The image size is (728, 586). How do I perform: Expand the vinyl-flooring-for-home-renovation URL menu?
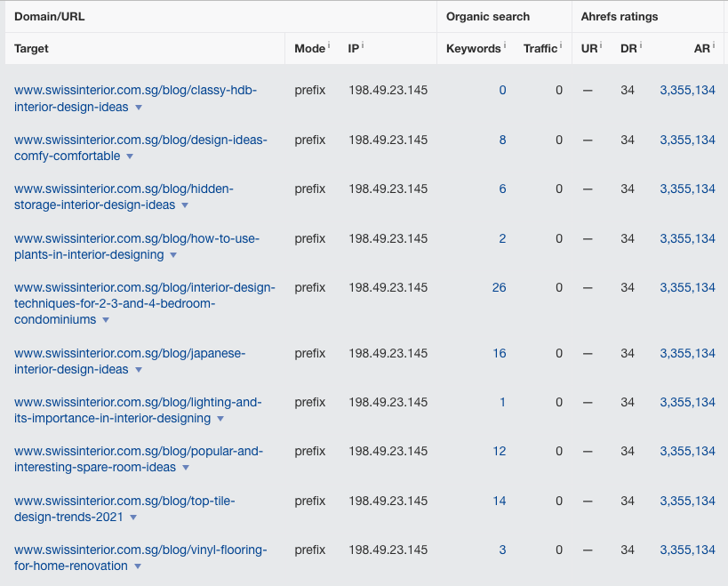coord(138,566)
